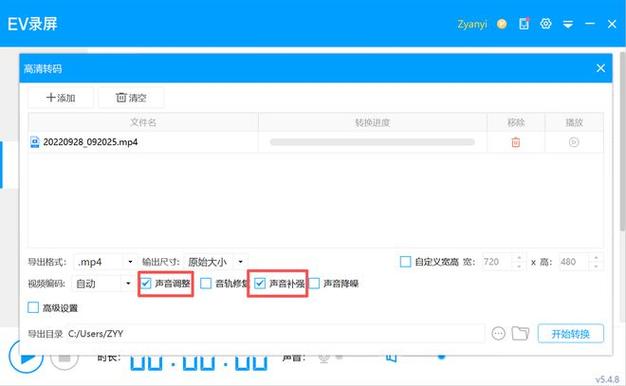
Task: Select file 20220928_092025.mp4 in list
Action: coord(90,142)
